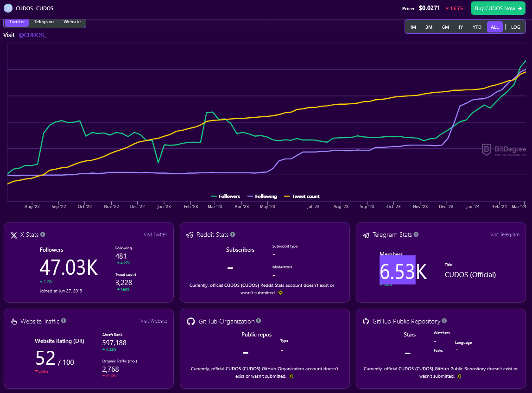Click the 10.12% organic traffic change
Image resolution: width=532 pixels, height=393 pixels.
pyautogui.click(x=109, y=376)
